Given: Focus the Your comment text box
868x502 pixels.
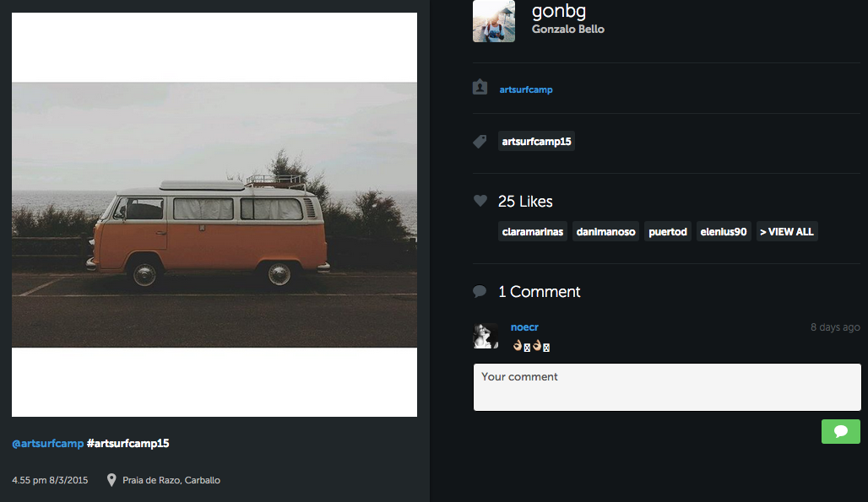Looking at the screenshot, I should coord(667,387).
